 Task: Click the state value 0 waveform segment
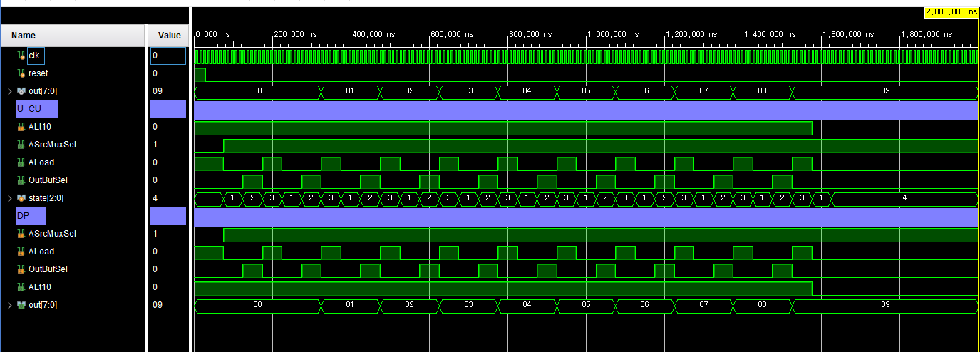208,198
